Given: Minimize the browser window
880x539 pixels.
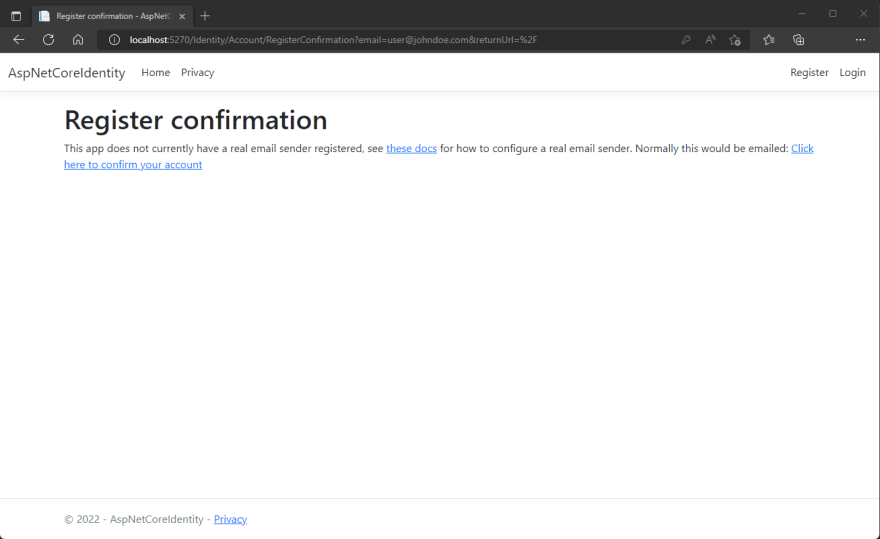Looking at the screenshot, I should (x=801, y=13).
